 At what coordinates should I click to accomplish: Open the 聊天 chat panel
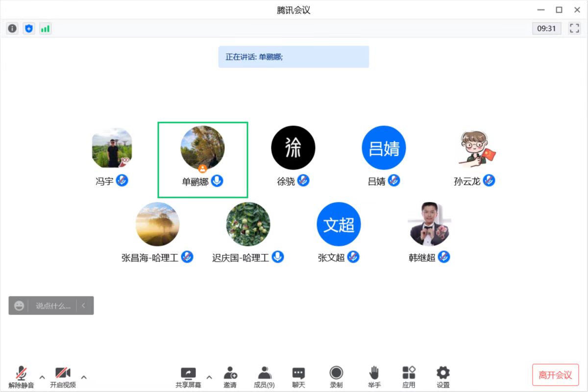click(x=298, y=376)
